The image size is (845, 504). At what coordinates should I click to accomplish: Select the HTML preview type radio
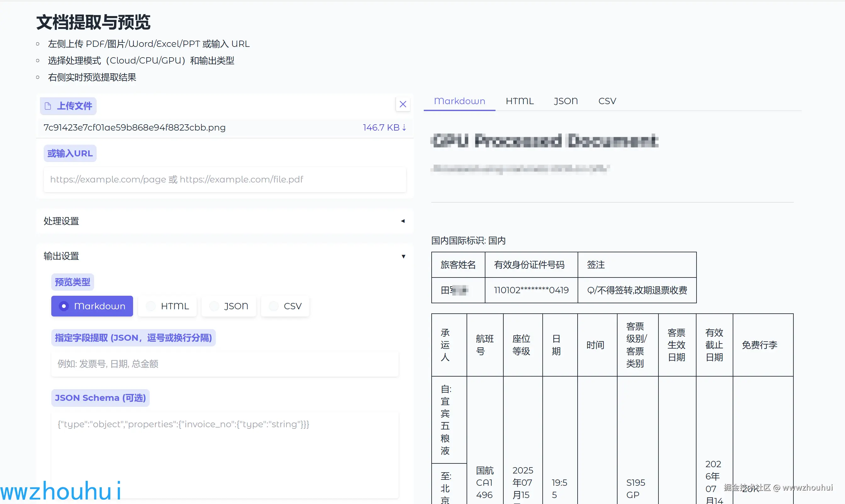point(167,306)
